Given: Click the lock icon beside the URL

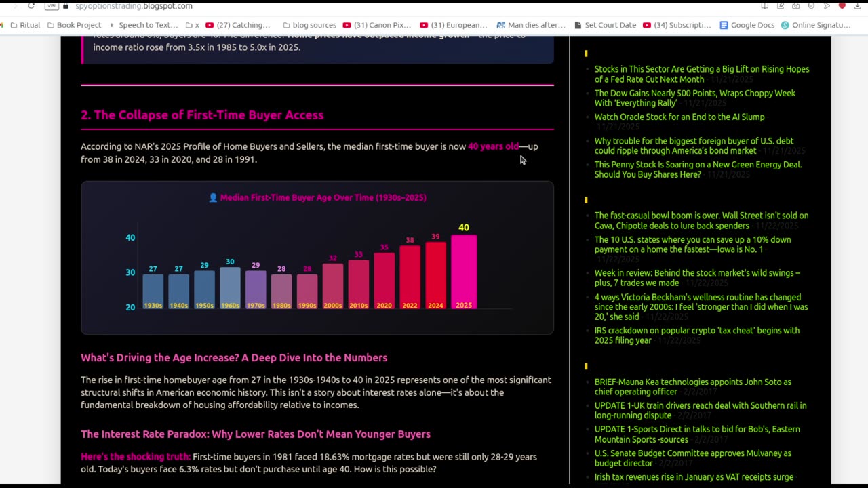Looking at the screenshot, I should (x=66, y=6).
